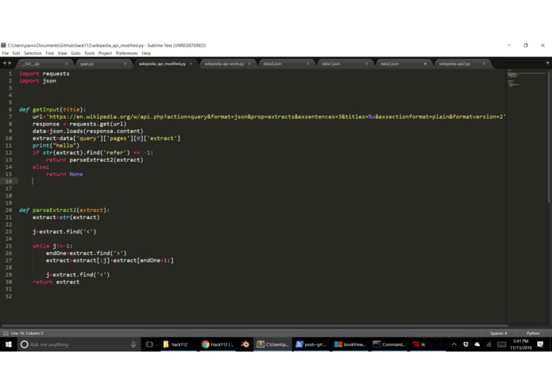Click the 'while j!=-1:' line
Viewport: 552px width, 392px height.
point(52,246)
